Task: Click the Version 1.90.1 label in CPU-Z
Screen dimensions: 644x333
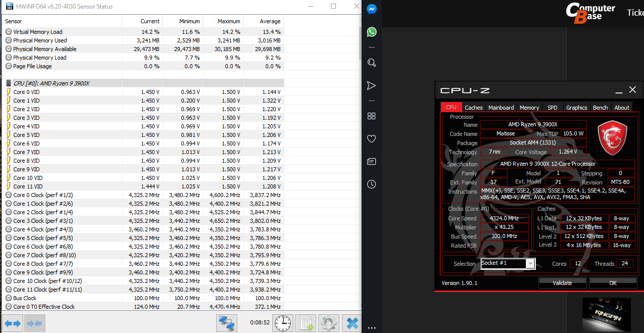Action: point(459,283)
